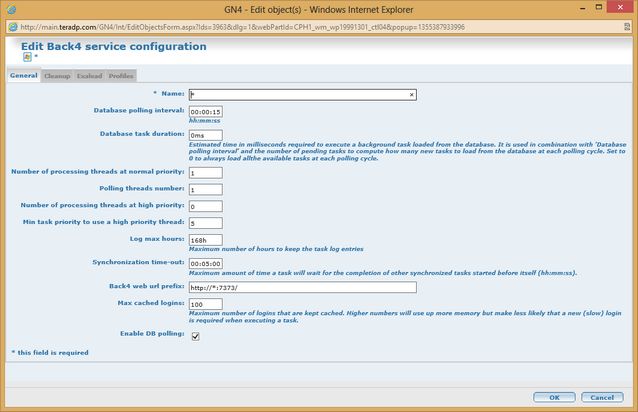Edit normal priority processing threads field
Image resolution: width=638 pixels, height=412 pixels.
click(205, 173)
